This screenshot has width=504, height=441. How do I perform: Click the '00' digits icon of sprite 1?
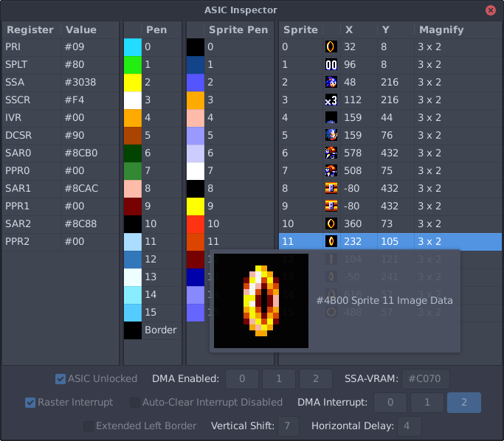tap(331, 65)
